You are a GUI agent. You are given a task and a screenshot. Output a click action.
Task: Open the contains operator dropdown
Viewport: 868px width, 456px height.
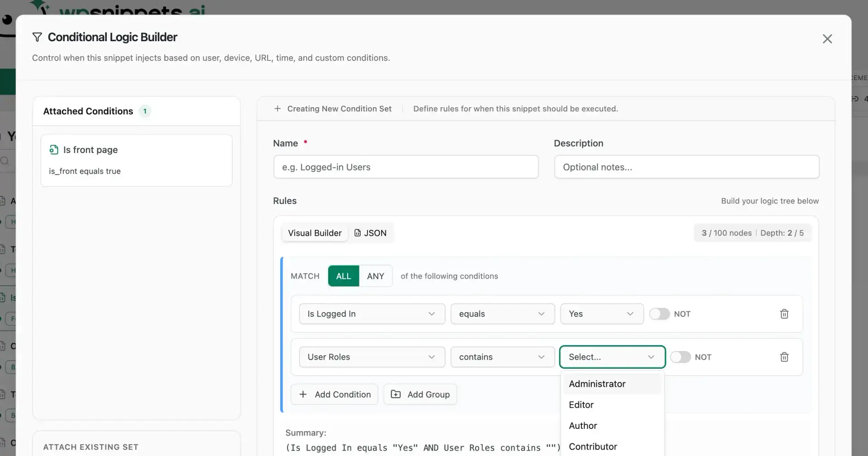502,357
